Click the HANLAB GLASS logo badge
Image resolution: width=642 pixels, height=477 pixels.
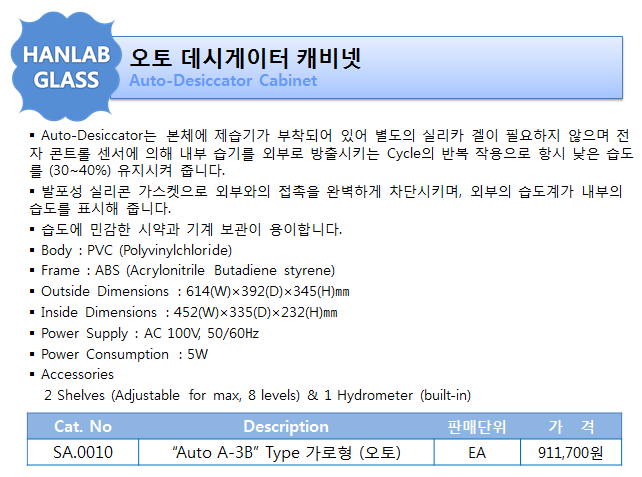pyautogui.click(x=66, y=66)
